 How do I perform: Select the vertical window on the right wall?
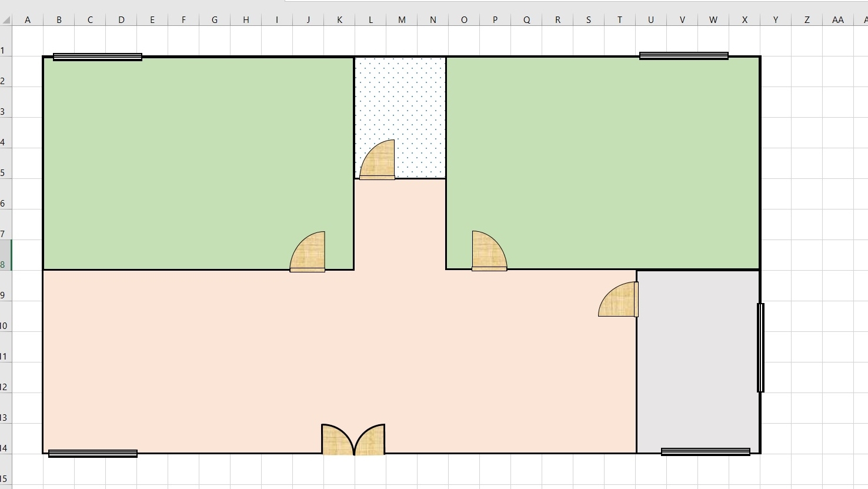[760, 347]
